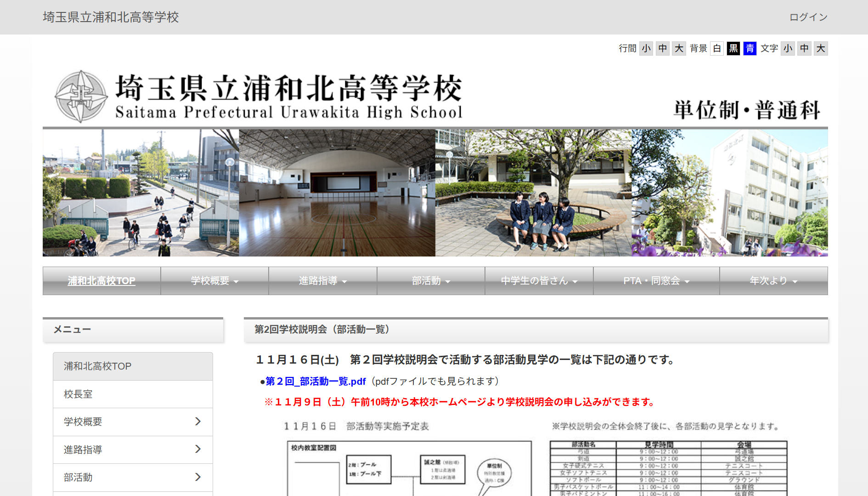
Task: Expand the 進路指導 navigation dropdown
Action: click(323, 281)
